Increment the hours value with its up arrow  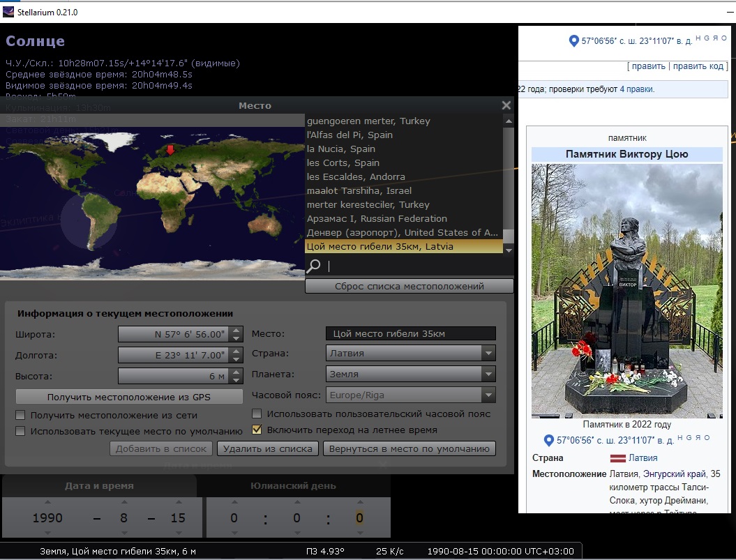pos(234,502)
